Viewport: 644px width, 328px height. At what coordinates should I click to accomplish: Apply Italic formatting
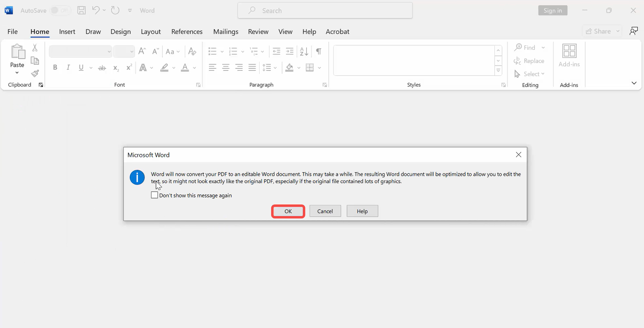[x=68, y=68]
